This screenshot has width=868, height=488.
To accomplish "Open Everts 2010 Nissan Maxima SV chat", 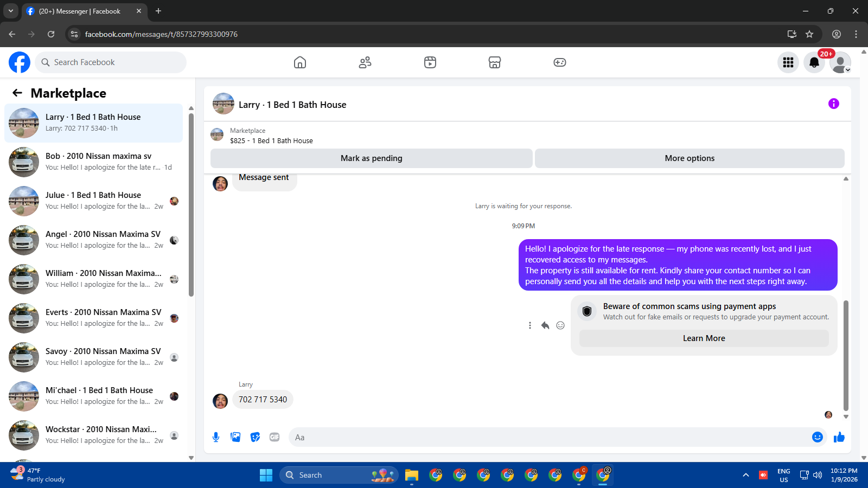I will [93, 318].
